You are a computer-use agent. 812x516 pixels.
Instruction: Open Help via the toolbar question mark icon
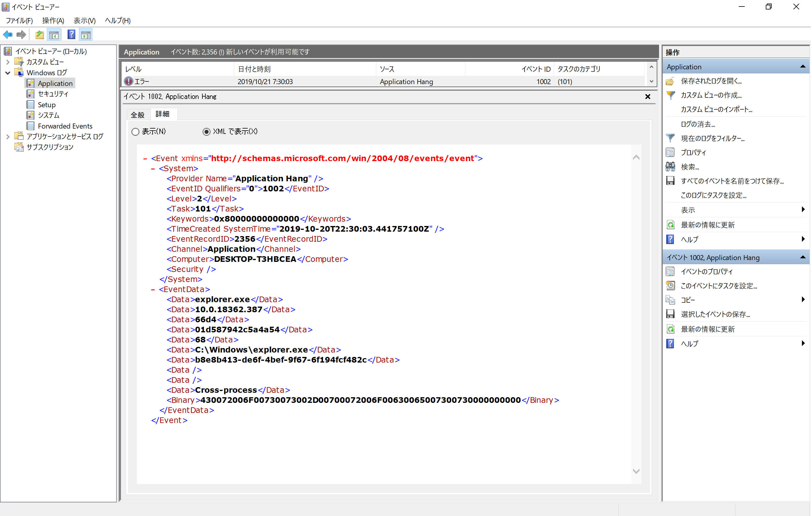coord(71,34)
